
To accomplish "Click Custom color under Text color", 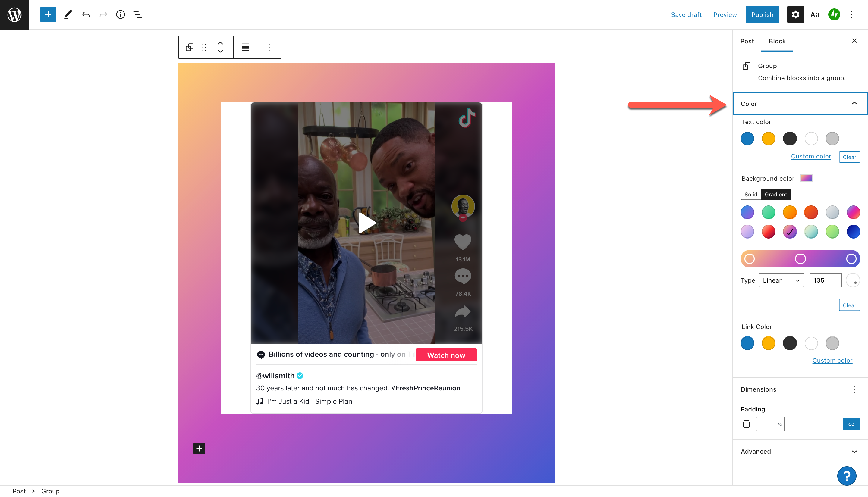I will click(811, 156).
